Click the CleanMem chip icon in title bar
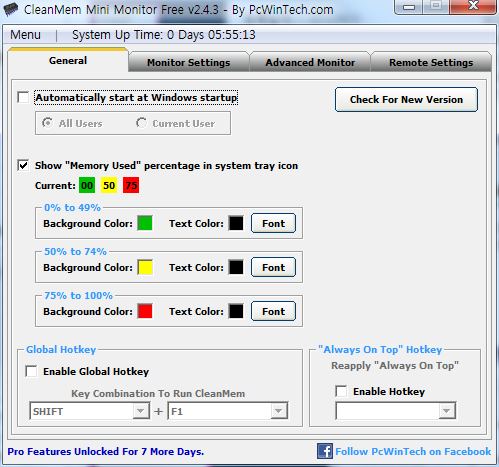This screenshot has height=467, width=499. coord(11,9)
